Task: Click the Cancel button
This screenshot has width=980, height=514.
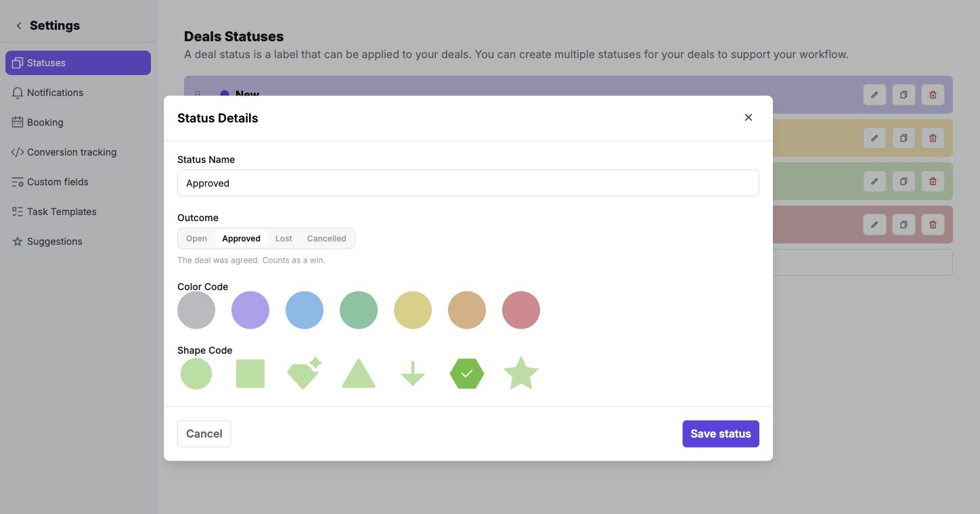Action: click(204, 434)
